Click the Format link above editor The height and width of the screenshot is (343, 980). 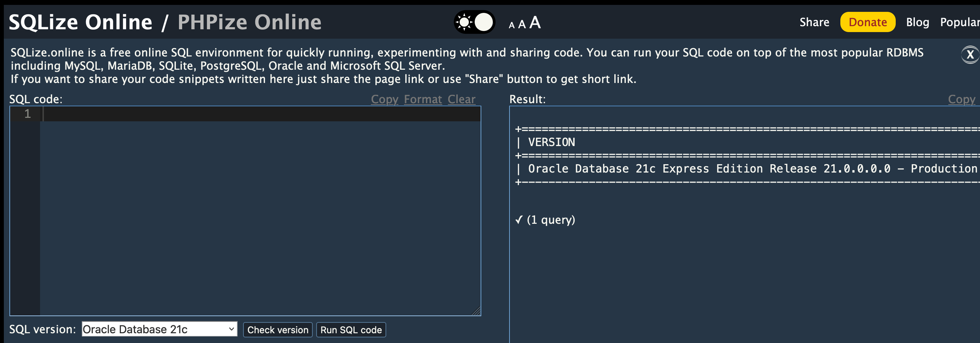point(423,99)
